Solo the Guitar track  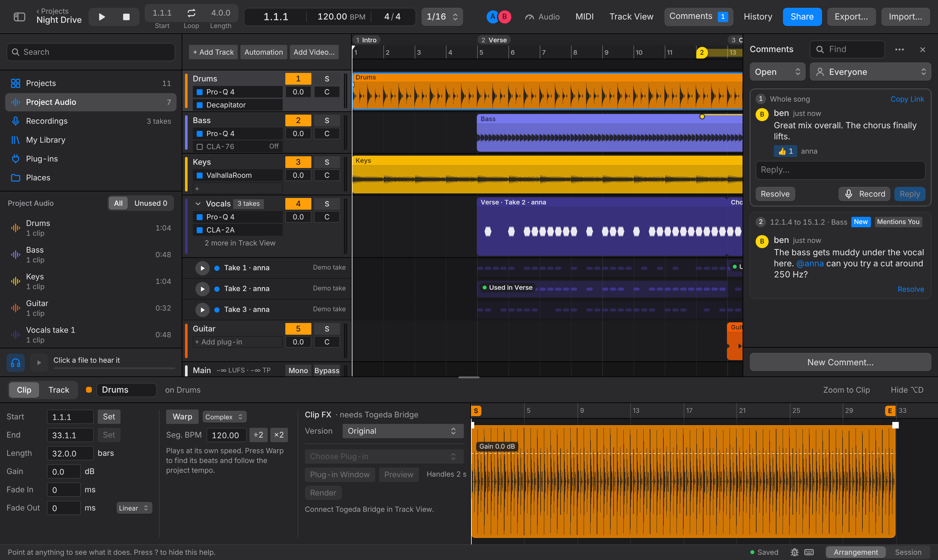pos(326,329)
